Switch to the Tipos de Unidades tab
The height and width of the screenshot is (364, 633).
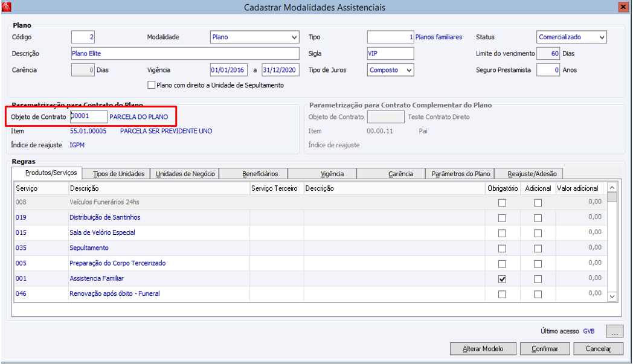[x=119, y=174]
